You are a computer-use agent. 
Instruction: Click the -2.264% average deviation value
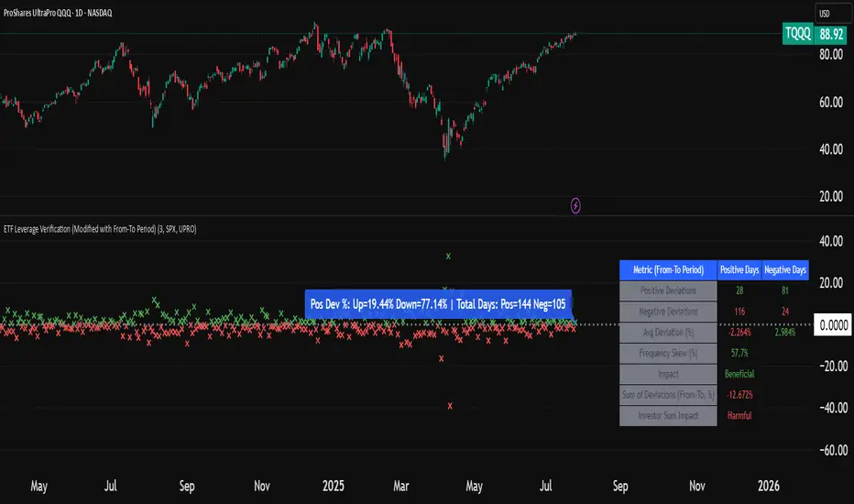click(739, 333)
